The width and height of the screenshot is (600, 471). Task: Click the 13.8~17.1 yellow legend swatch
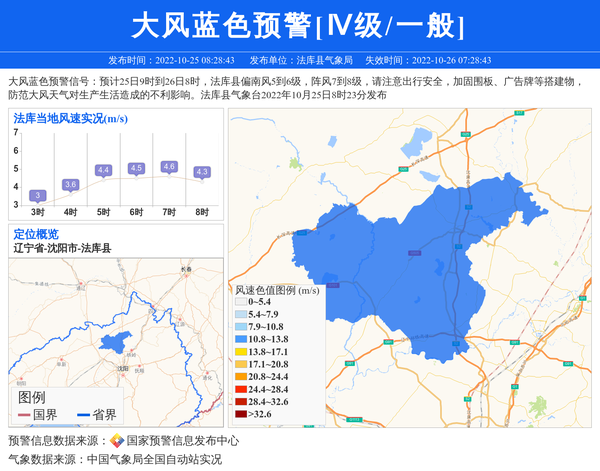(x=240, y=352)
